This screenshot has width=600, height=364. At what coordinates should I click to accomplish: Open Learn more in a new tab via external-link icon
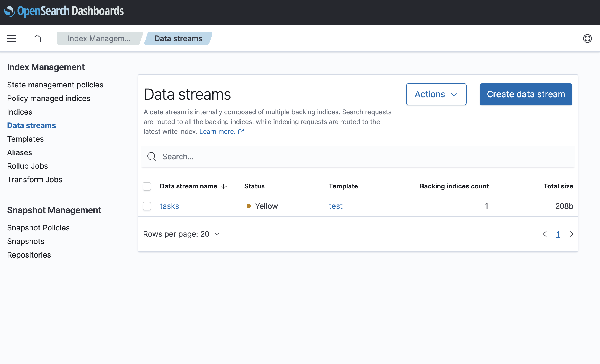tap(241, 132)
